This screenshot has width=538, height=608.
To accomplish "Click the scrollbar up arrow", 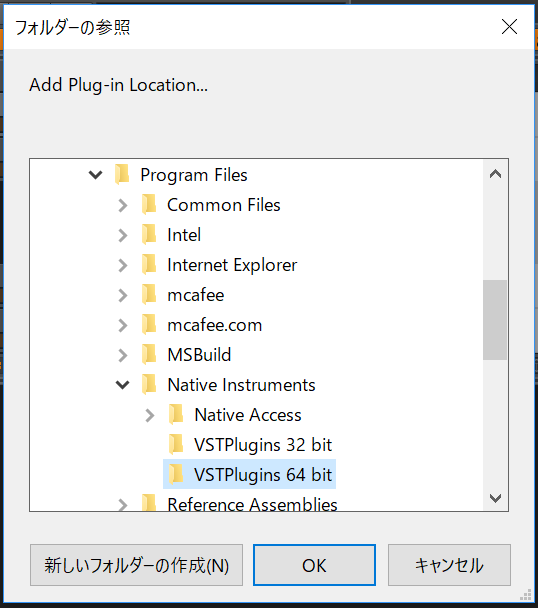I will tap(495, 174).
